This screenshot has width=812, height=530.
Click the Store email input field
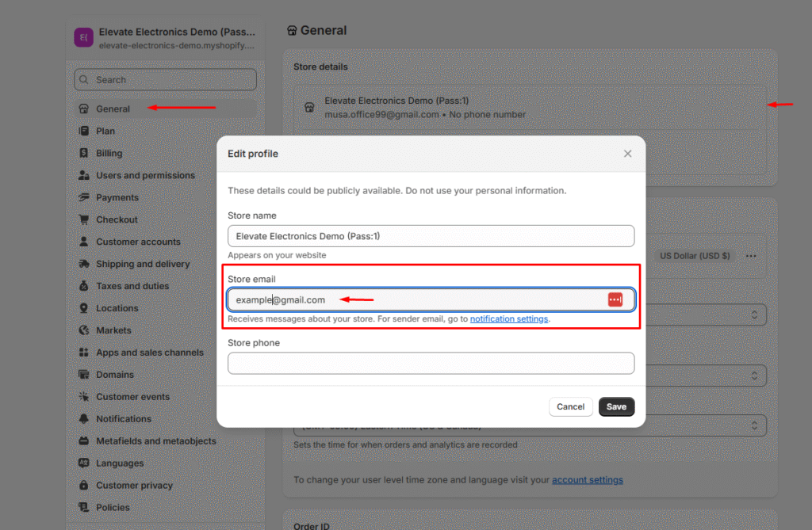(x=431, y=299)
